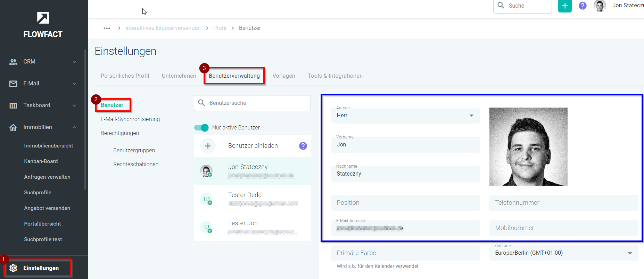Open the Vorlagen tab
The height and width of the screenshot is (279, 644).
click(284, 76)
